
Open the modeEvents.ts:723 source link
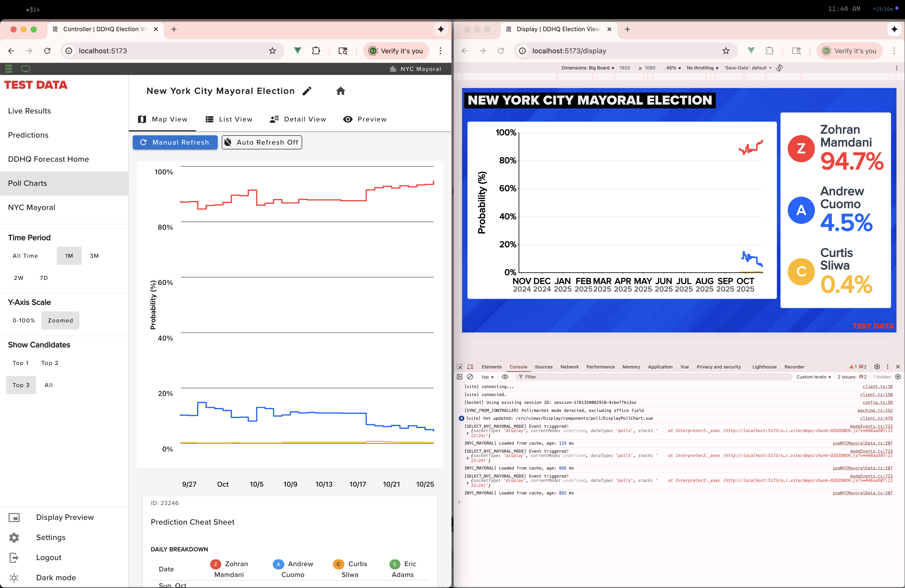point(871,426)
